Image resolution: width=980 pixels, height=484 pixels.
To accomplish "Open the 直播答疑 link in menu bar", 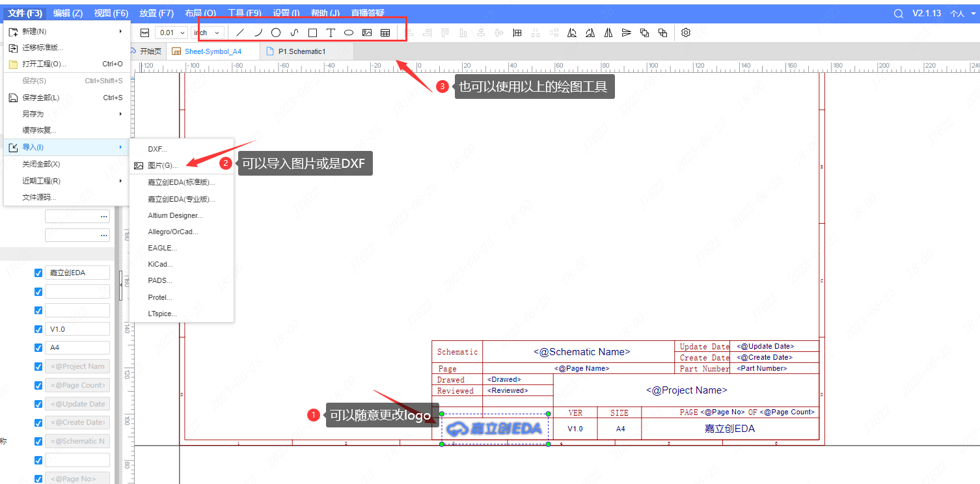I will coord(368,13).
